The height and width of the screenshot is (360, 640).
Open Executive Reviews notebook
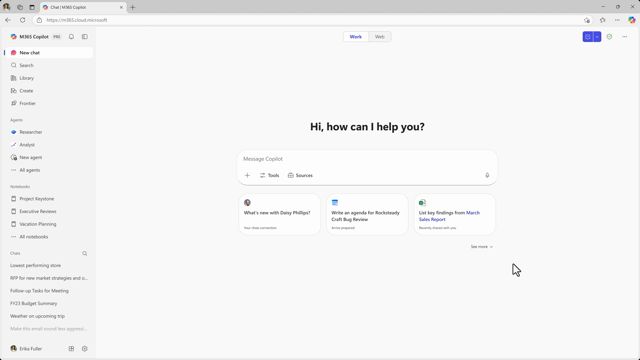tap(49, 211)
